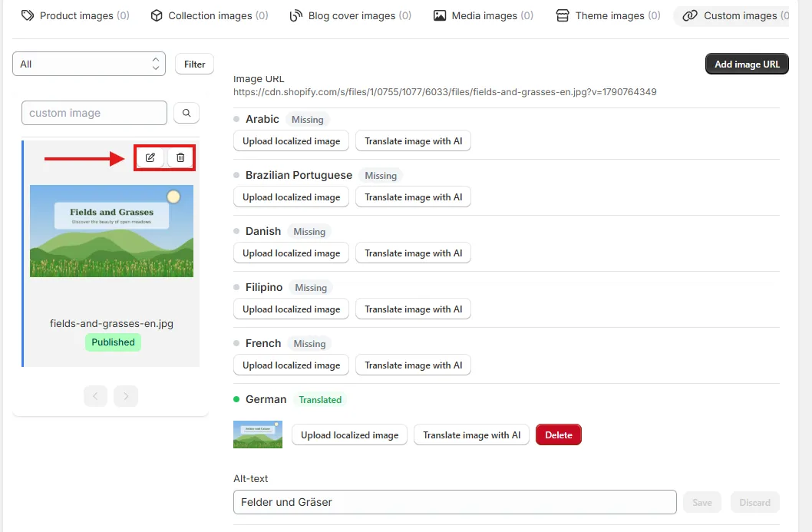Click the Danish Missing status badge

point(309,232)
